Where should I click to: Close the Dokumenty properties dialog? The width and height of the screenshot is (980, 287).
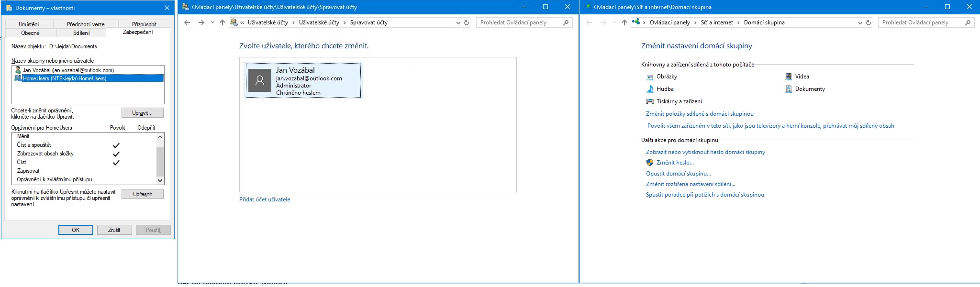(x=167, y=8)
